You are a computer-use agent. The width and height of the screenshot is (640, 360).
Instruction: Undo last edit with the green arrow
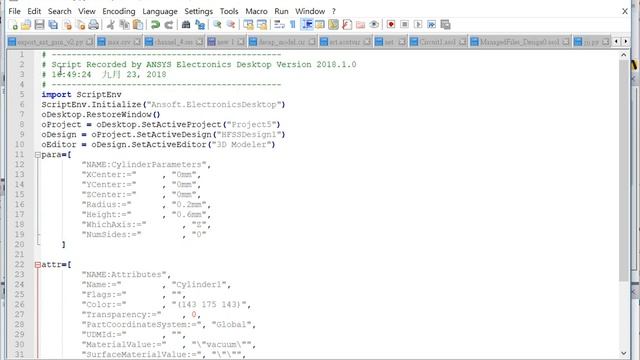pos(155,25)
